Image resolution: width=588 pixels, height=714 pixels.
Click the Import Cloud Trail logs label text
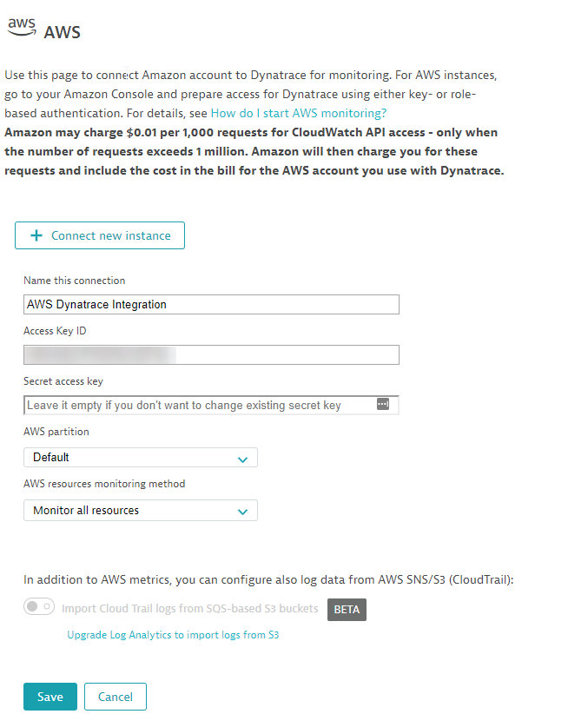click(x=189, y=609)
